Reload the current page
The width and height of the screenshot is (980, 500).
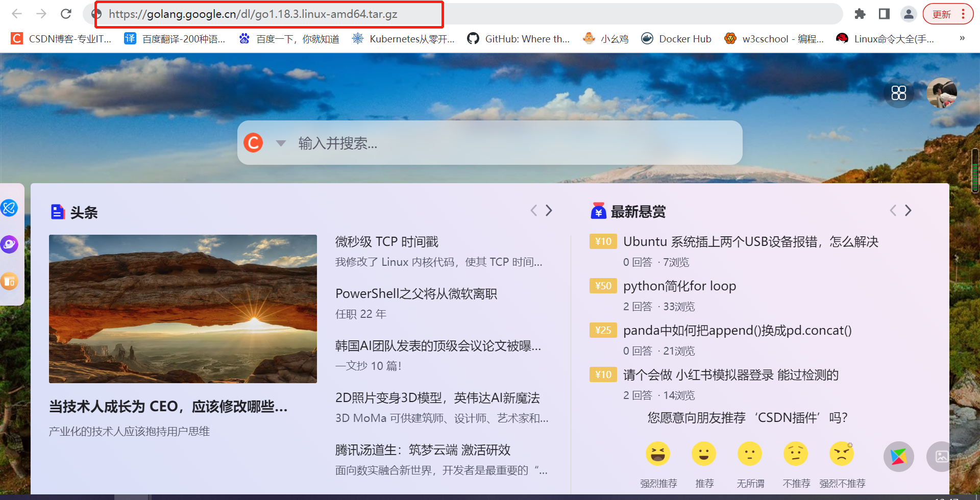coord(66,14)
